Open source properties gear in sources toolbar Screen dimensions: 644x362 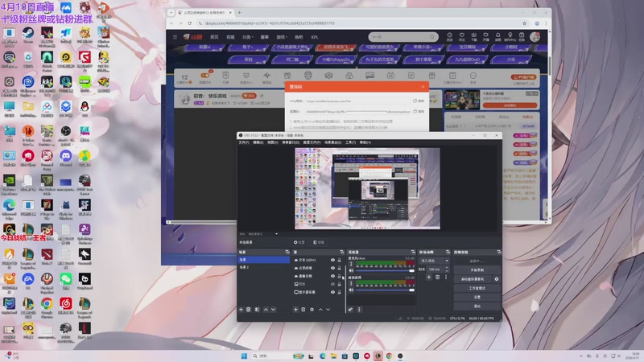point(312,310)
